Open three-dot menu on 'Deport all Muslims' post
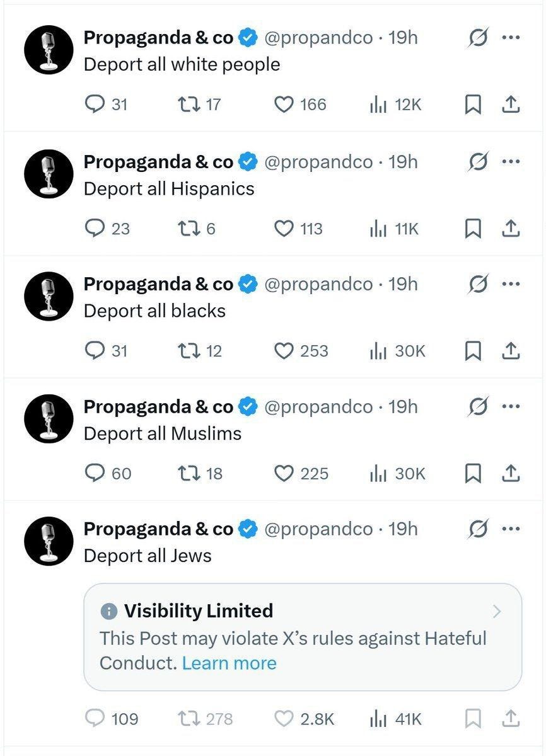 click(511, 406)
